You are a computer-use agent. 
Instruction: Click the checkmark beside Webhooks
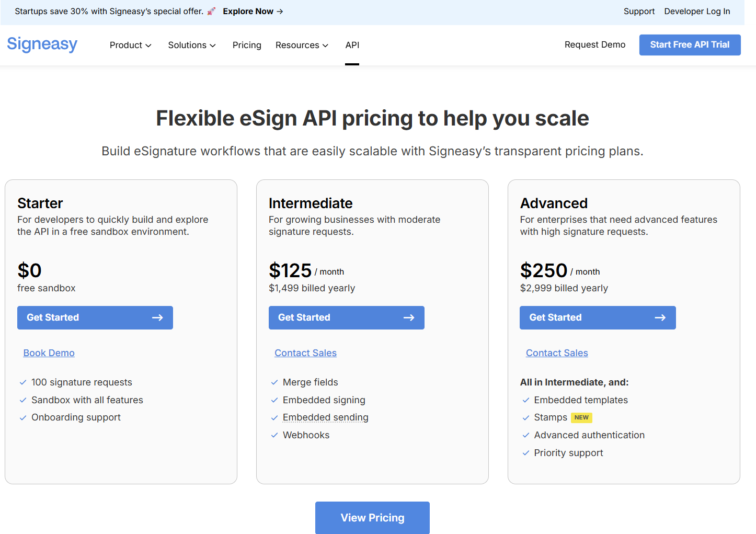274,435
